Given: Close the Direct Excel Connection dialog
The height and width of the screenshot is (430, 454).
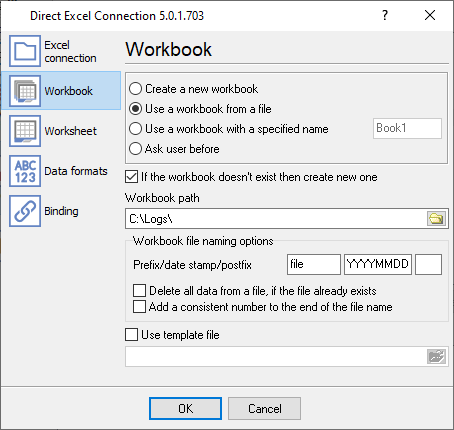Looking at the screenshot, I should 430,15.
